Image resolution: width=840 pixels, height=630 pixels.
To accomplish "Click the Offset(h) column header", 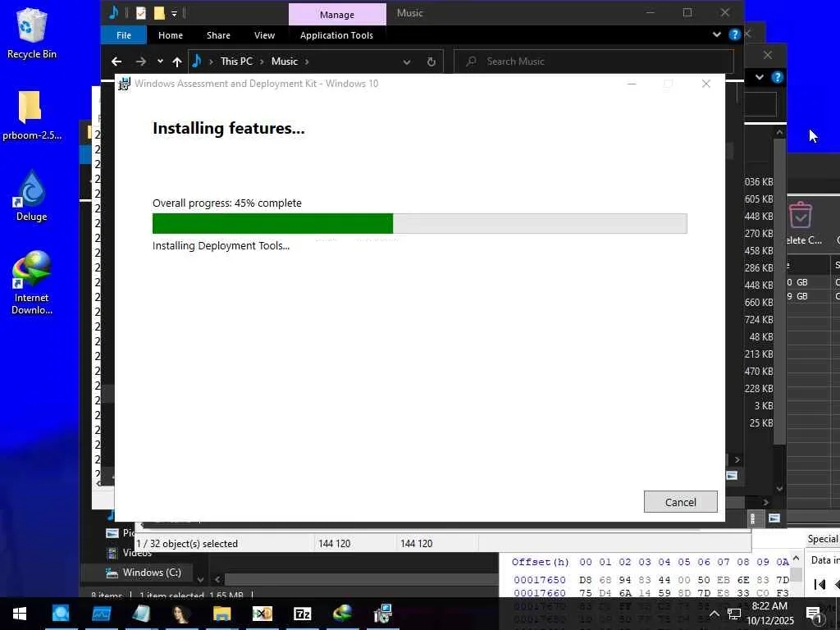I will pyautogui.click(x=540, y=562).
